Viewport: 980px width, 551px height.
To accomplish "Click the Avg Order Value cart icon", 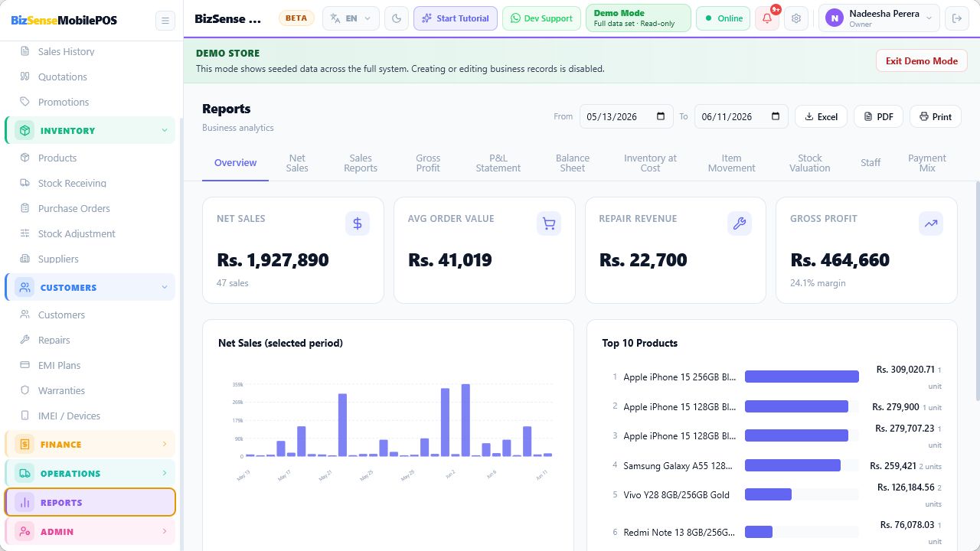I will pyautogui.click(x=549, y=223).
